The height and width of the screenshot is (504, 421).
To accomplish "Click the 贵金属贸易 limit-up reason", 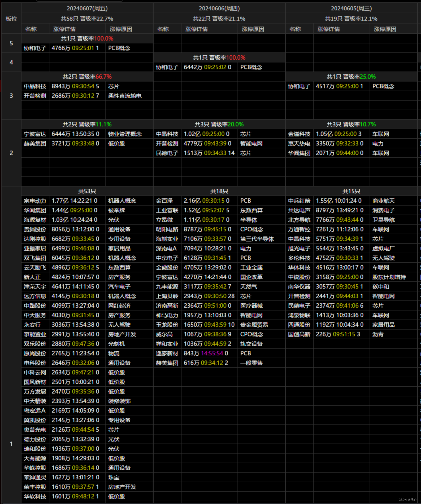I will click(254, 325).
